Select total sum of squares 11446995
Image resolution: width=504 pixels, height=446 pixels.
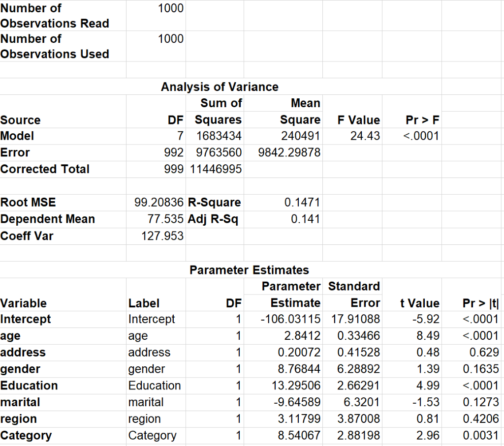216,169
